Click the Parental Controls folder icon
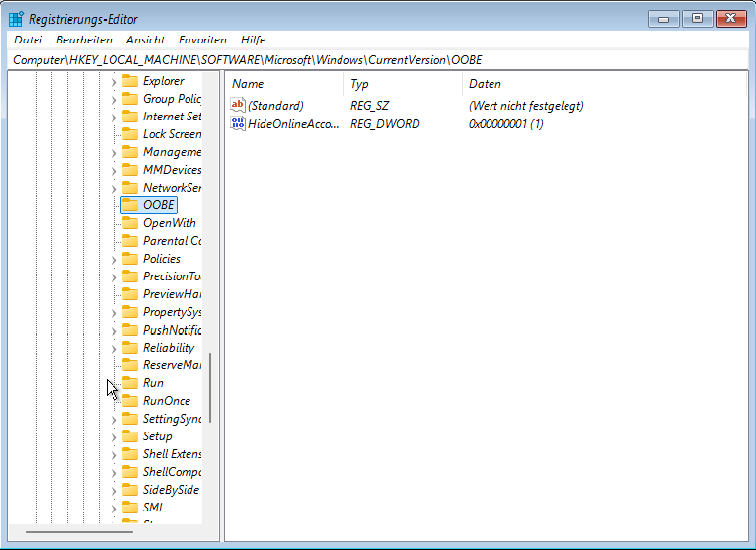756x550 pixels. point(130,241)
